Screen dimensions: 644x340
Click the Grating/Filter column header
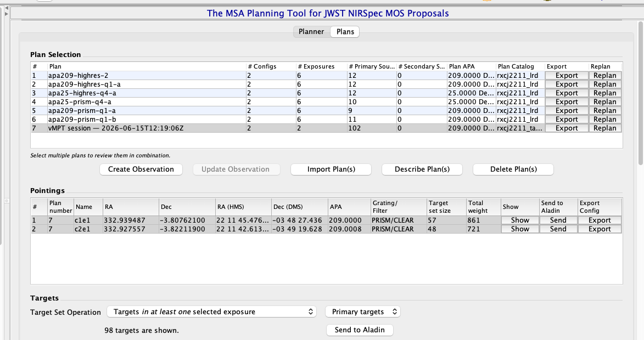pyautogui.click(x=399, y=207)
